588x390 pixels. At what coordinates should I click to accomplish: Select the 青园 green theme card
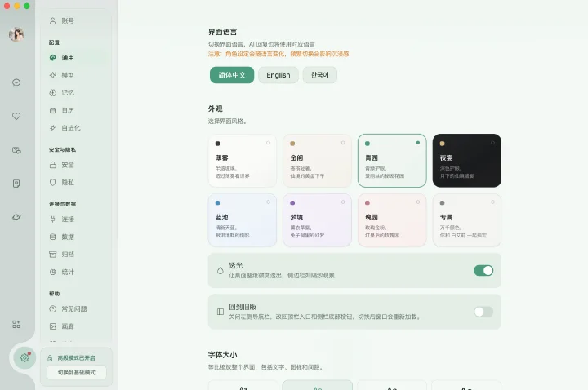coord(392,161)
